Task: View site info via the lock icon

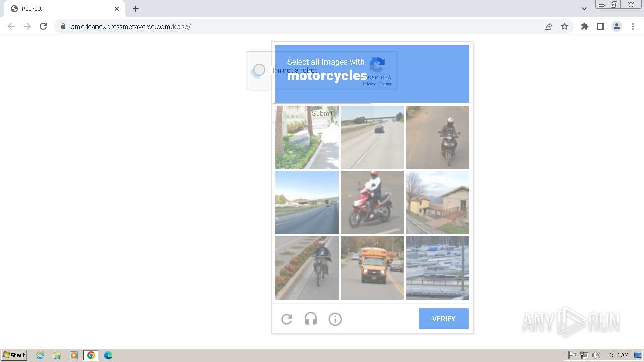Action: coord(63,26)
